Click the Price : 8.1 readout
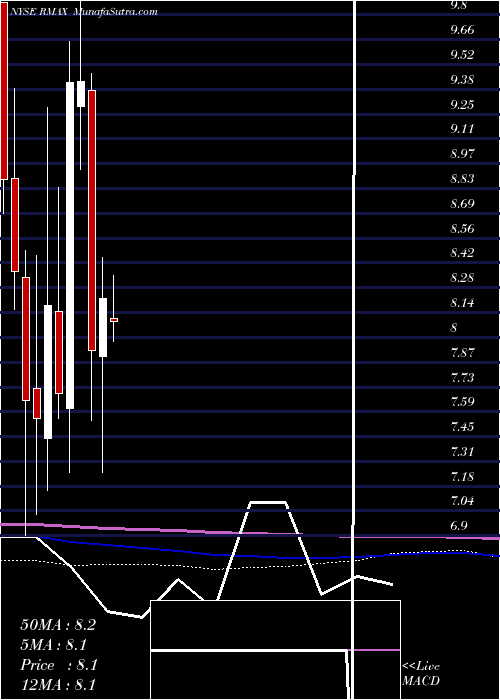 click(58, 665)
